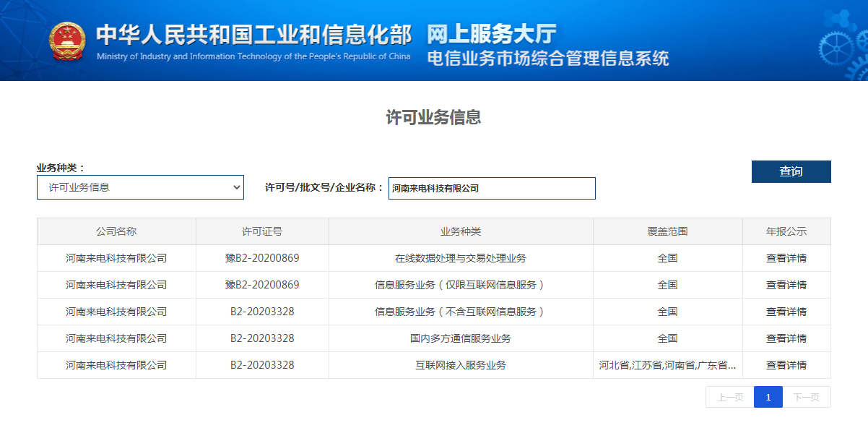868x428 pixels.
Task: Click the 查询 search button
Action: click(791, 171)
